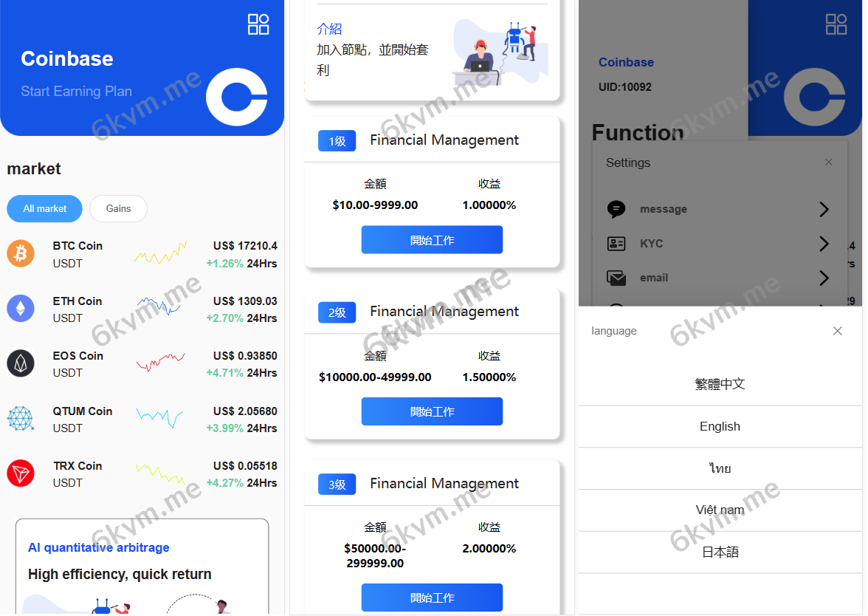Expand the email settings entry
The image size is (868, 616).
[x=824, y=278]
